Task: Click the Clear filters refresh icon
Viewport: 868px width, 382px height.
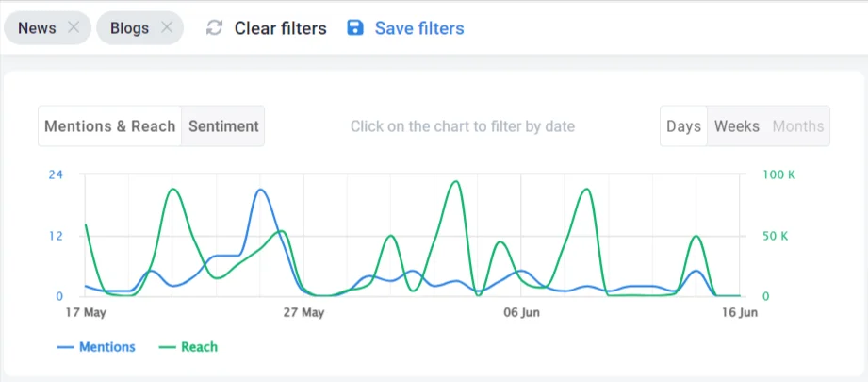Action: [x=215, y=28]
